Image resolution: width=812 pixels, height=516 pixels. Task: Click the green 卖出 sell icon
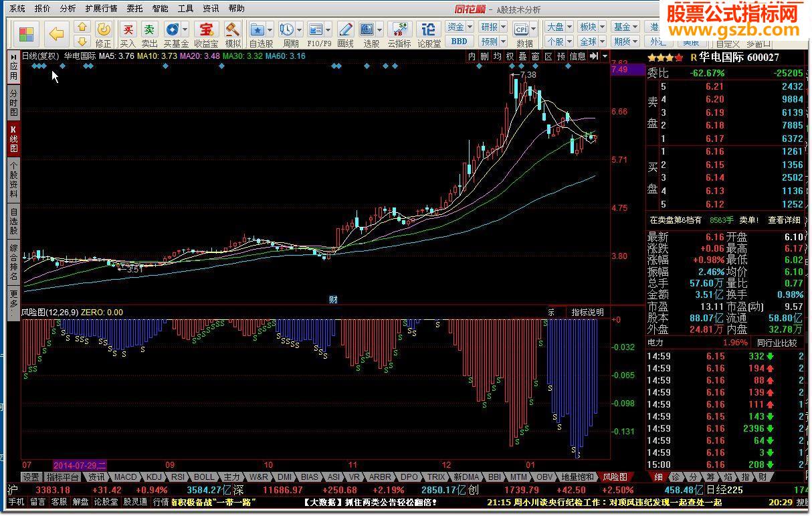click(149, 34)
